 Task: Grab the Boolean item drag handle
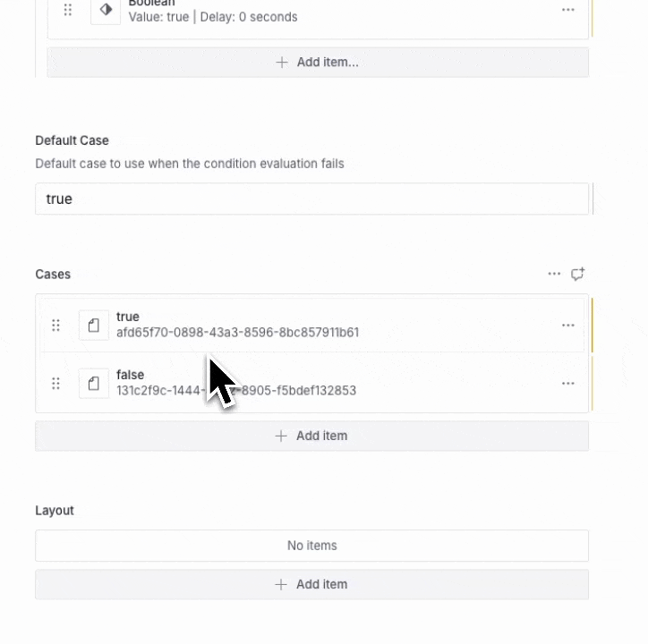[x=68, y=11]
